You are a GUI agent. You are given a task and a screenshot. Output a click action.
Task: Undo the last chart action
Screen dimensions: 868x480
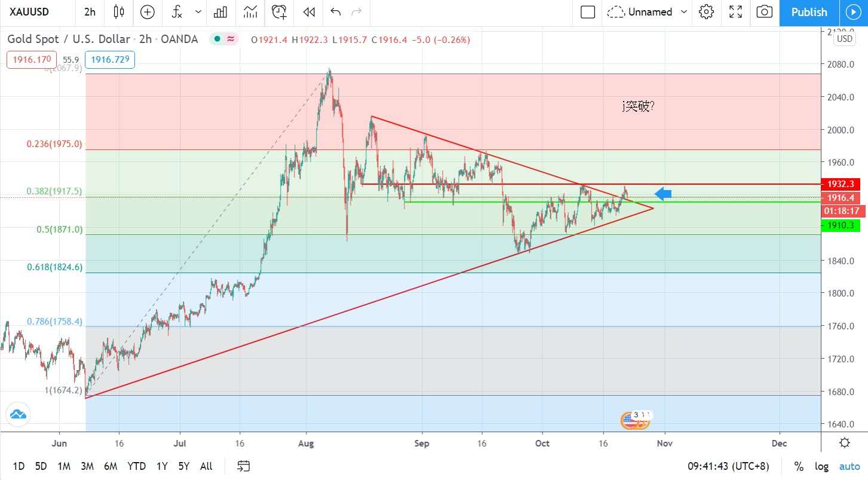click(x=336, y=12)
